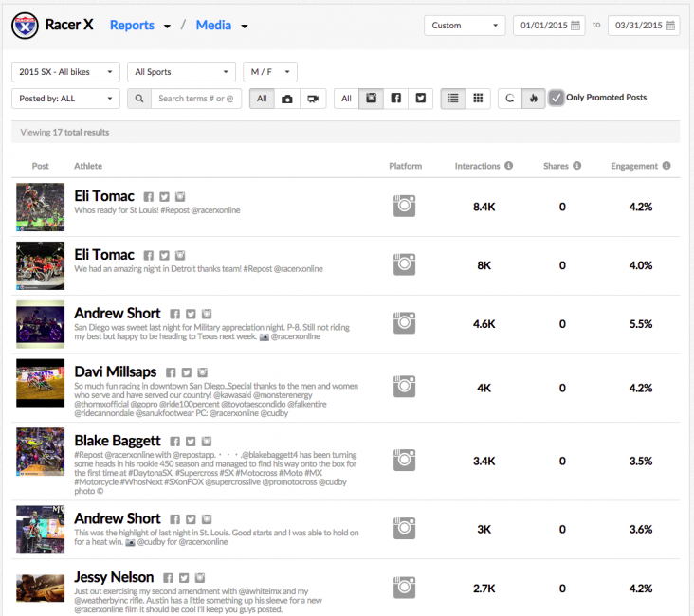The height and width of the screenshot is (616, 694).
Task: Sort by hottest flame icon
Action: 534,99
